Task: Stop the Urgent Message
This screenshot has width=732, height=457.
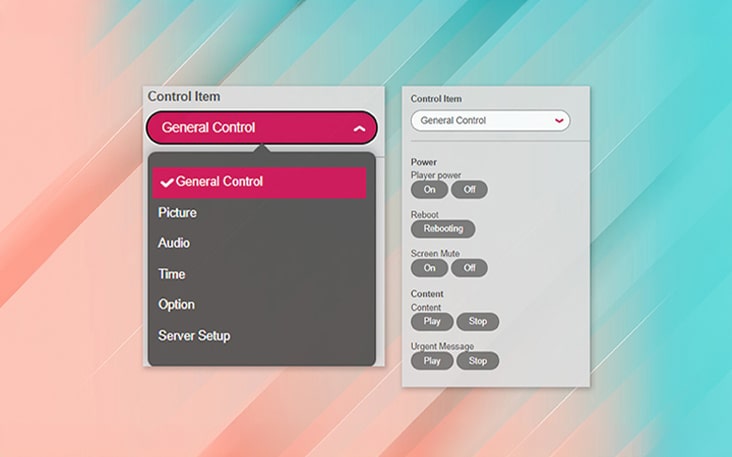Action: (x=478, y=361)
